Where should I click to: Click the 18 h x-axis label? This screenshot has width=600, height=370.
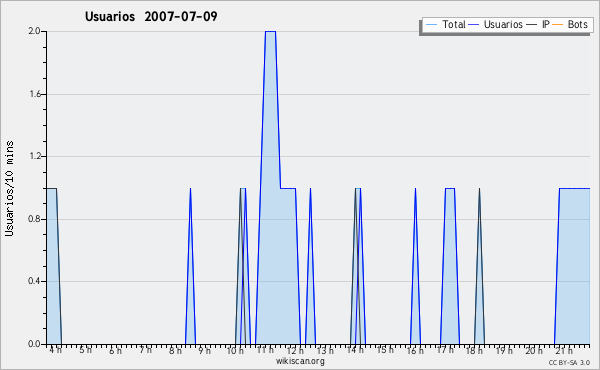tap(474, 350)
